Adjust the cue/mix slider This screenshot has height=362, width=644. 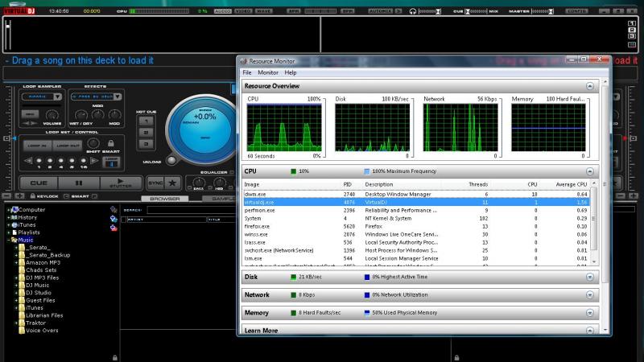pos(477,11)
